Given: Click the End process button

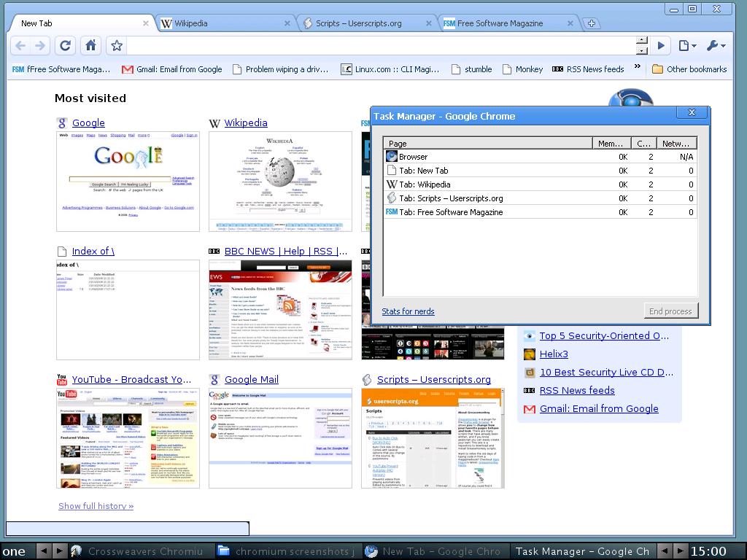Looking at the screenshot, I should coord(671,311).
